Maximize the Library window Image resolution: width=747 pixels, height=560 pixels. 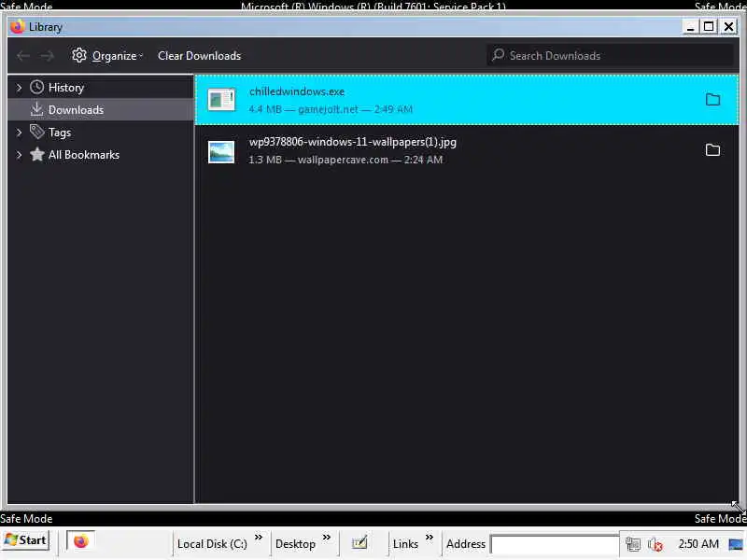pos(709,27)
